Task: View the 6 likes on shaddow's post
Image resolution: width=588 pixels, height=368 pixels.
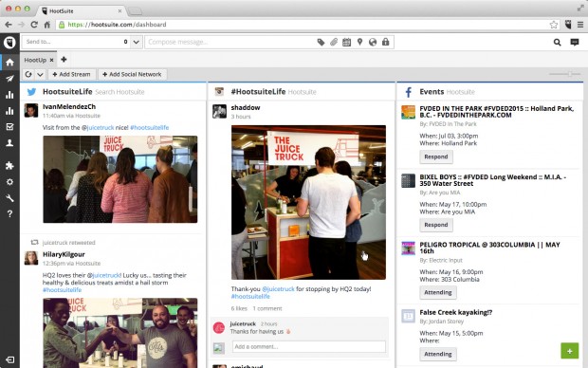Action: [x=239, y=309]
